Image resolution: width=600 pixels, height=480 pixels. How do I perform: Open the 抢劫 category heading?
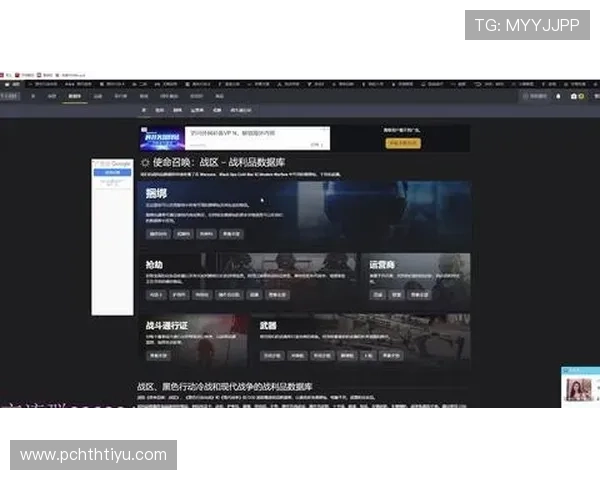click(154, 264)
